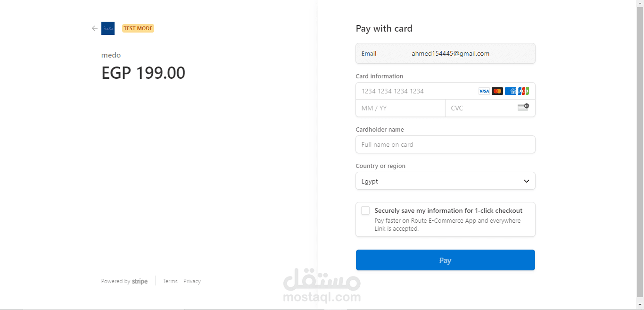Click the Email field
Image resolution: width=644 pixels, height=310 pixels.
[450, 53]
